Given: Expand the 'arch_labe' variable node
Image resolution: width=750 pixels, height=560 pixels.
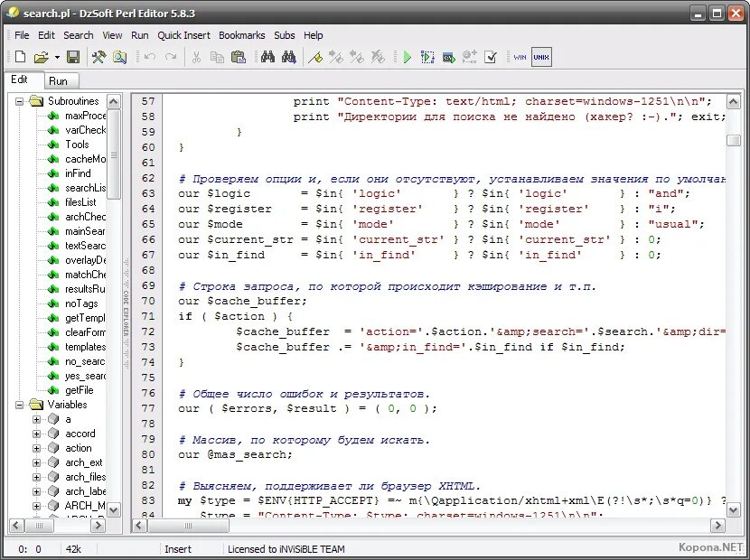Looking at the screenshot, I should (36, 491).
